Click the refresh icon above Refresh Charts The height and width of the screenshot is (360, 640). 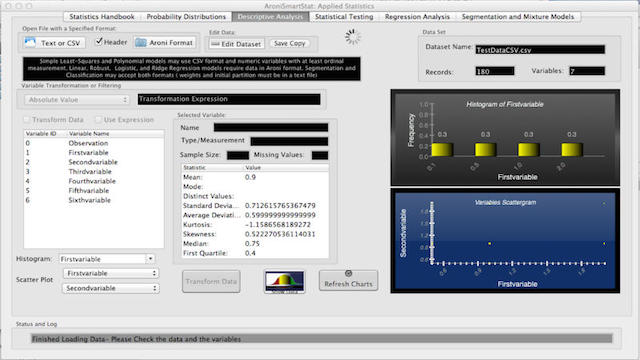(348, 273)
